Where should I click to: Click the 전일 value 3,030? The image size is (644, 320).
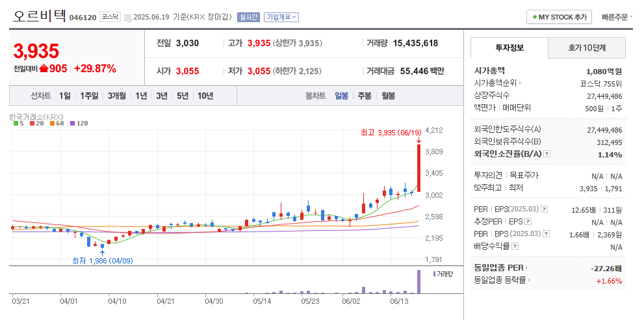(x=187, y=43)
